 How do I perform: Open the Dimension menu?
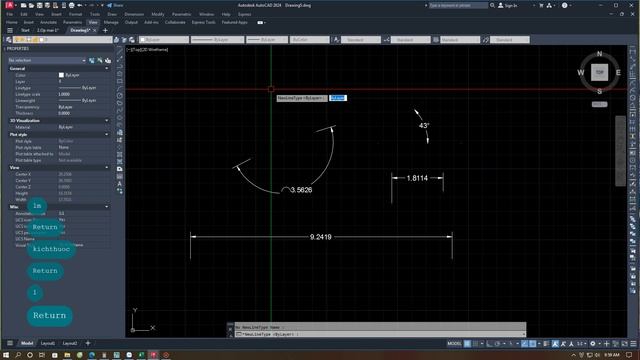[x=134, y=14]
